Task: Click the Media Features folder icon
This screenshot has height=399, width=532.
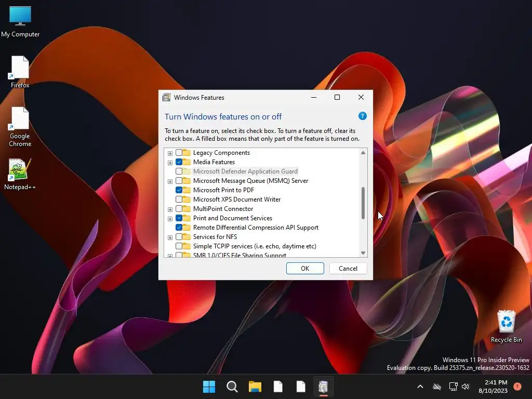Action: tap(187, 162)
